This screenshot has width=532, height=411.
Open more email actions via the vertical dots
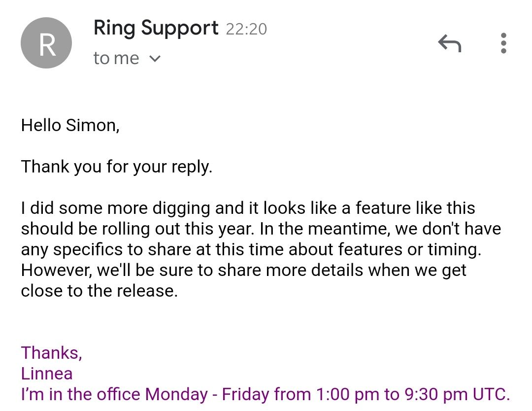[x=503, y=43]
